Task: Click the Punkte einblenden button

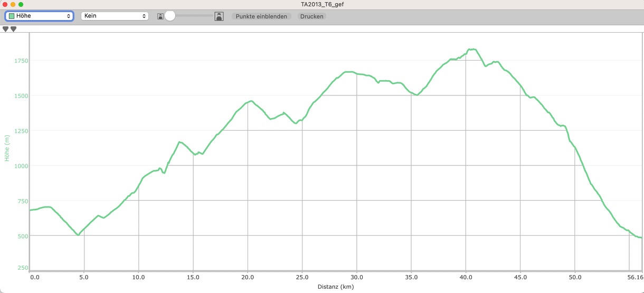Action: click(261, 16)
